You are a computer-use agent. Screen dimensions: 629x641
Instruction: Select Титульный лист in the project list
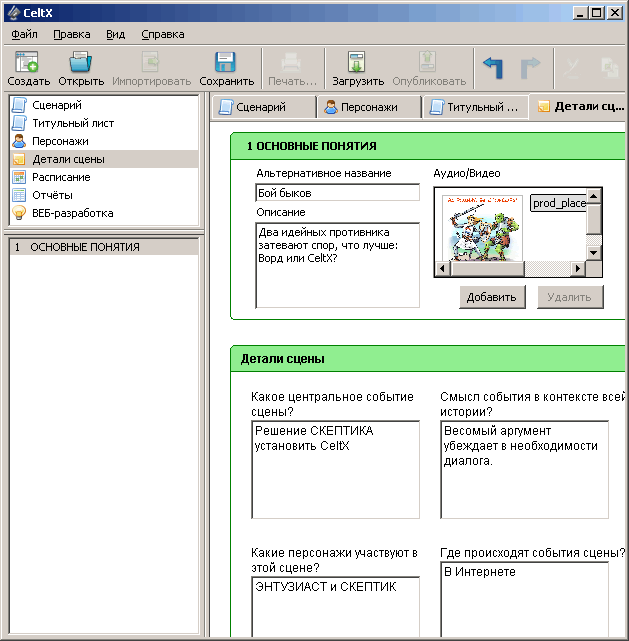click(104, 123)
